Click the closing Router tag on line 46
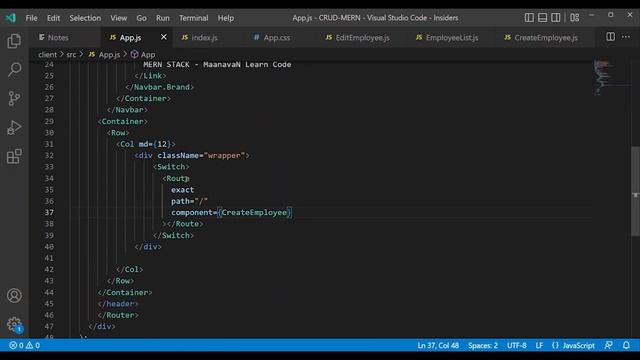This screenshot has height=360, width=640. tap(118, 315)
